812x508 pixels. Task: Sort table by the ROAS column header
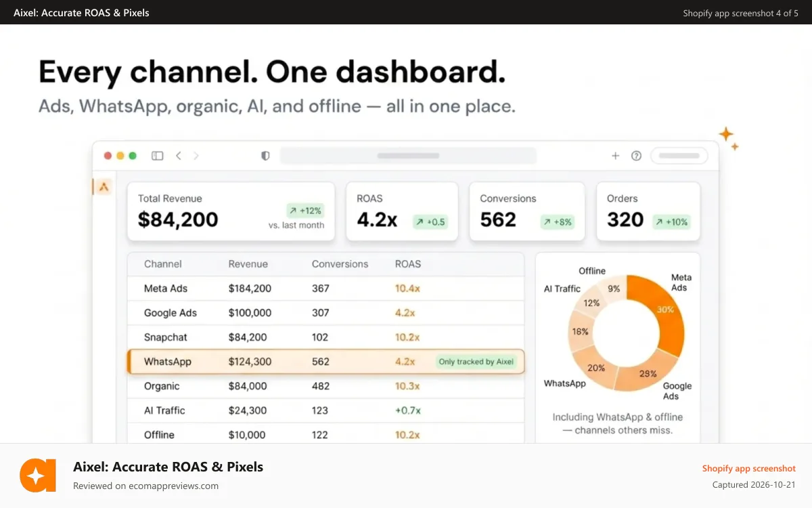[x=408, y=264]
